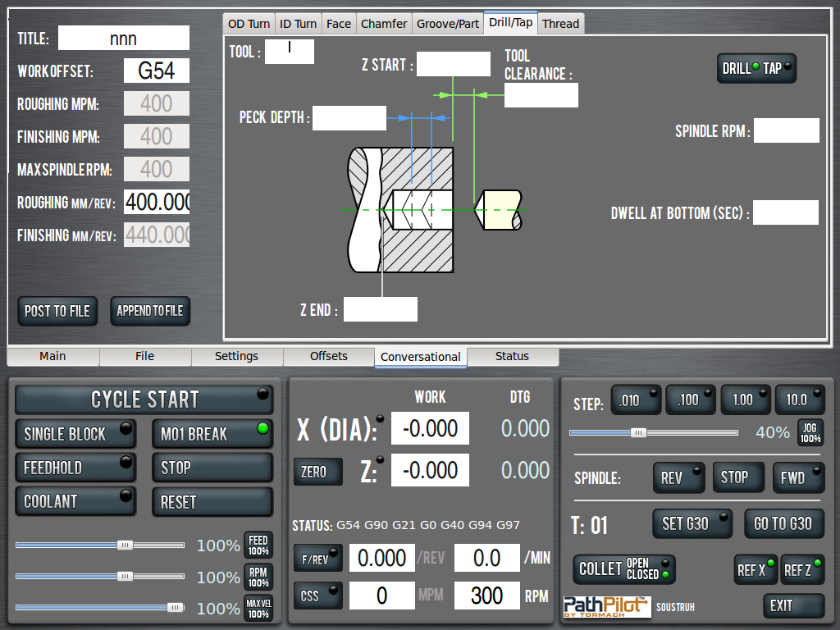This screenshot has width=840, height=630.
Task: Adjust the jog speed slider
Action: pyautogui.click(x=638, y=432)
